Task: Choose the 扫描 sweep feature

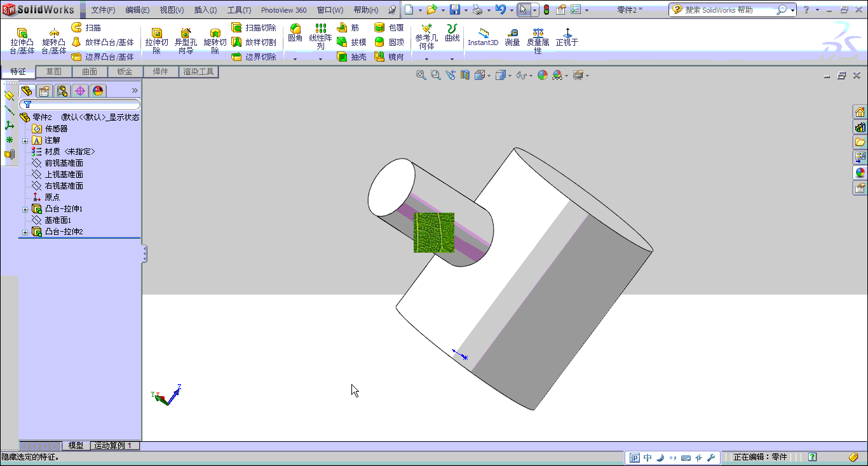Action: 86,27
